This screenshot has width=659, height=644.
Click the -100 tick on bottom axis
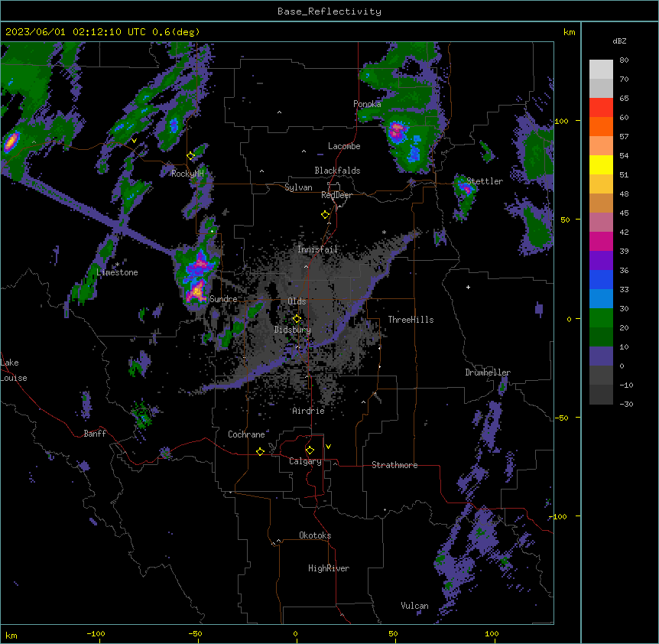(96, 634)
